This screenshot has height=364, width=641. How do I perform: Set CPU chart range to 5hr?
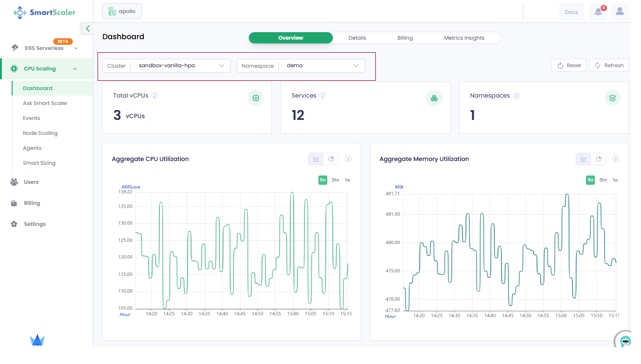[336, 180]
